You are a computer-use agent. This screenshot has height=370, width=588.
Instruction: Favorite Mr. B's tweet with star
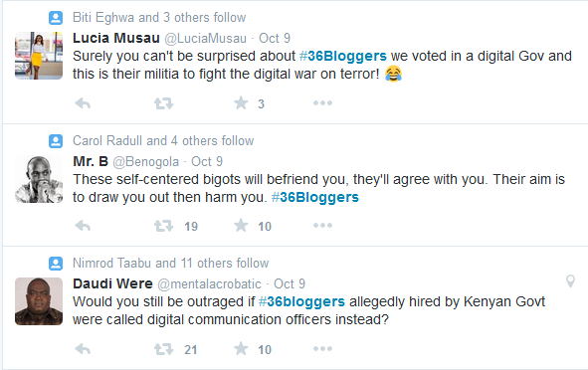(x=241, y=226)
